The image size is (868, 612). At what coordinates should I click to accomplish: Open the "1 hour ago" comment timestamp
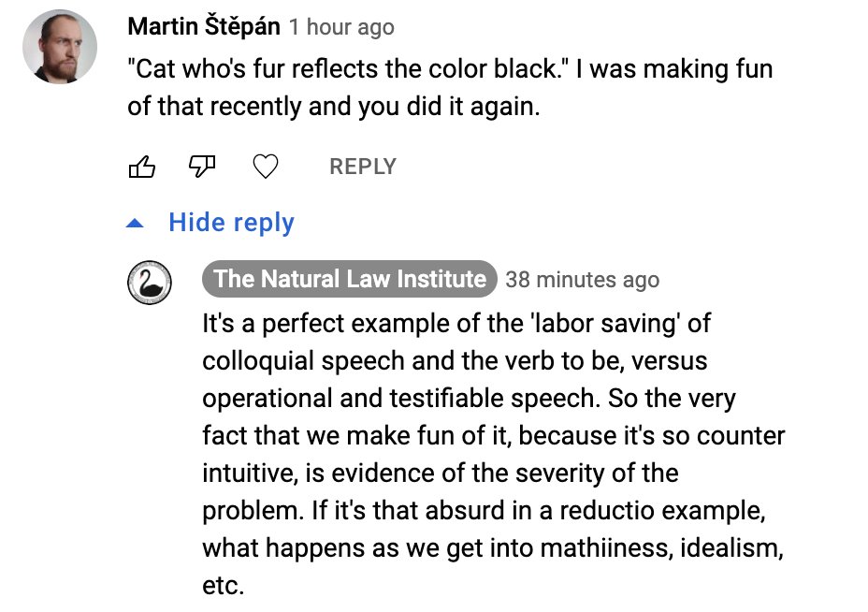click(x=341, y=28)
